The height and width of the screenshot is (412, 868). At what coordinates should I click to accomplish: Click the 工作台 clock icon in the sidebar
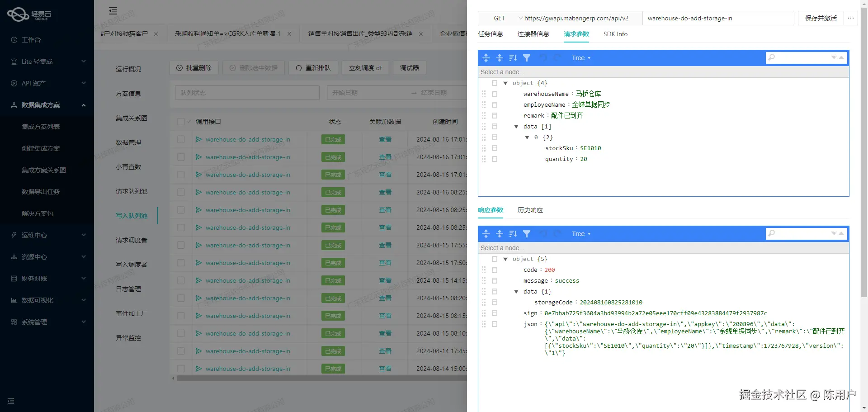(x=14, y=40)
